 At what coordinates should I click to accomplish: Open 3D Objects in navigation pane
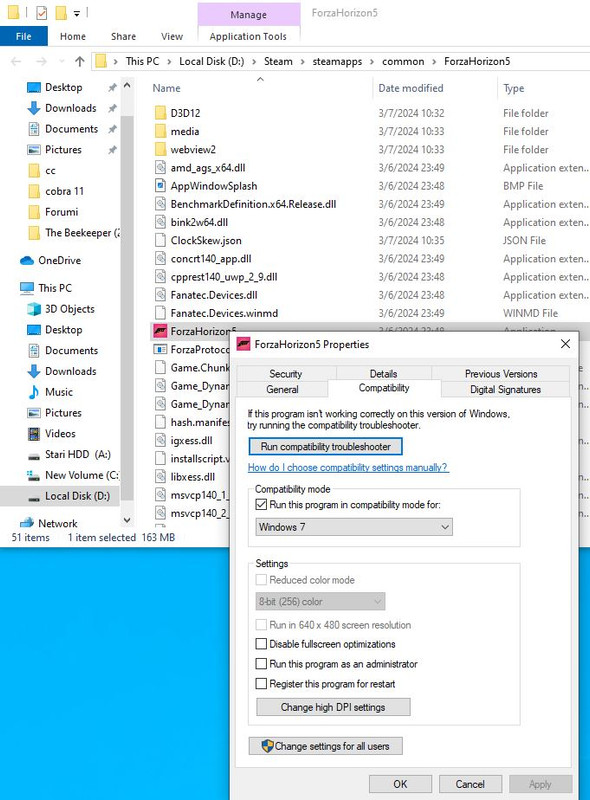[69, 309]
